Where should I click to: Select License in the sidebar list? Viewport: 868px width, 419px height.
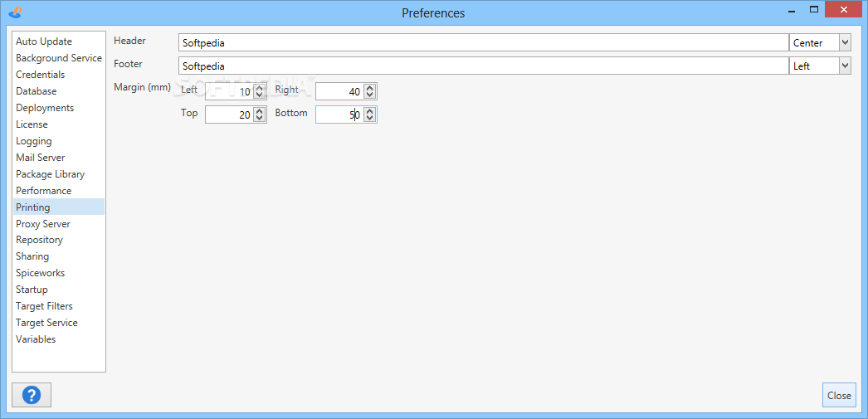click(59, 124)
